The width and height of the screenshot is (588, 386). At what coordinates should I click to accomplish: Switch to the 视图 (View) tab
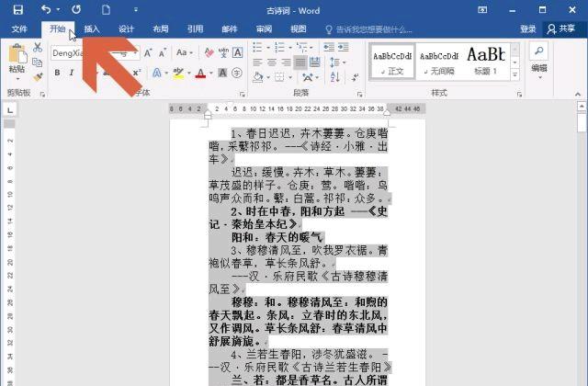coord(298,28)
